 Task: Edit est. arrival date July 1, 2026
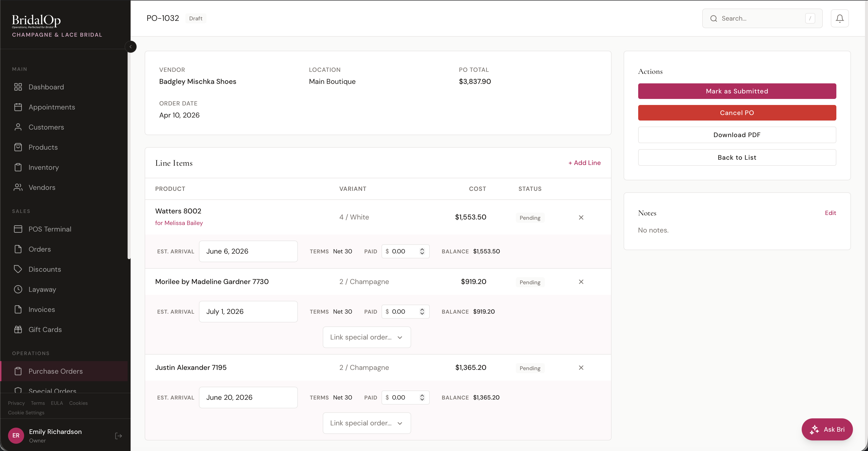click(248, 312)
